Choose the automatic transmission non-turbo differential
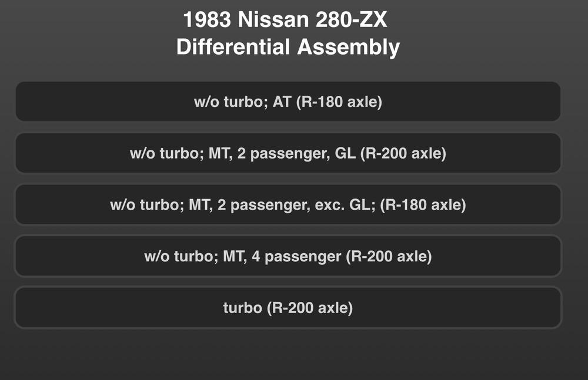This screenshot has height=380, width=588. coord(288,102)
